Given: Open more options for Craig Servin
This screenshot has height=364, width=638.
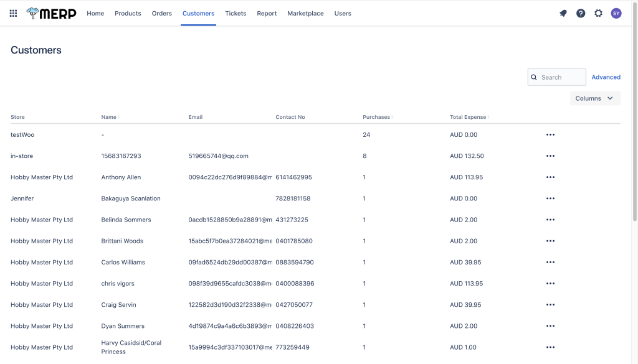Looking at the screenshot, I should (550, 305).
